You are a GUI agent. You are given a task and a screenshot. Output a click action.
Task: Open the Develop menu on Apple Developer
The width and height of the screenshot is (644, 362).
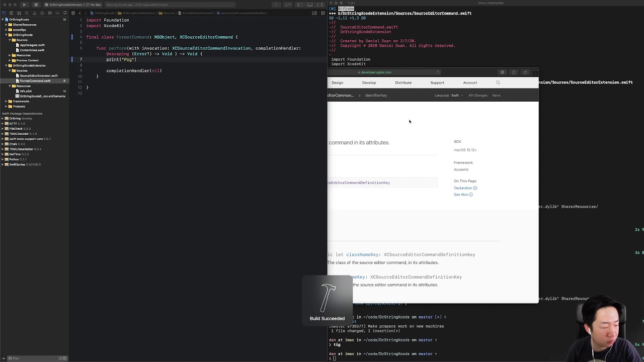coord(369,82)
